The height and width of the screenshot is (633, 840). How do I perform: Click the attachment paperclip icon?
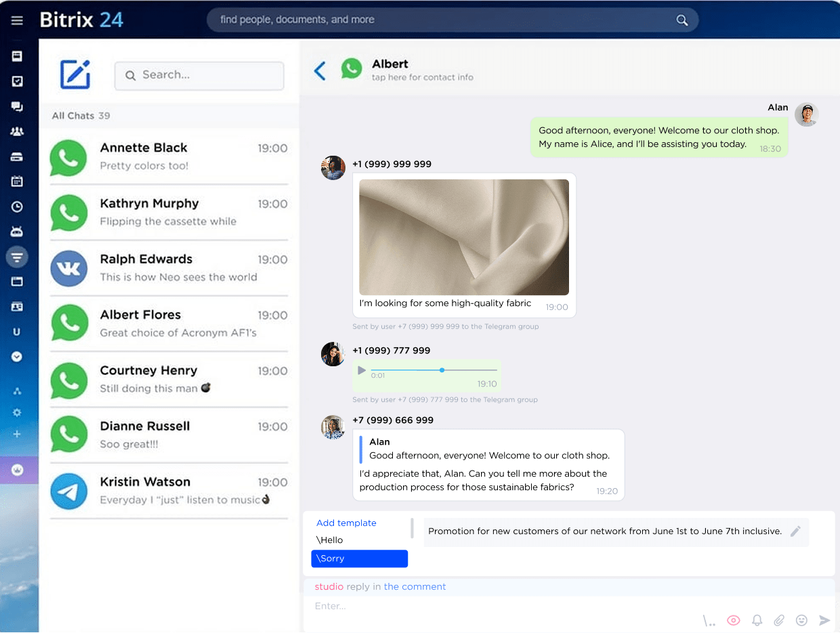click(778, 619)
